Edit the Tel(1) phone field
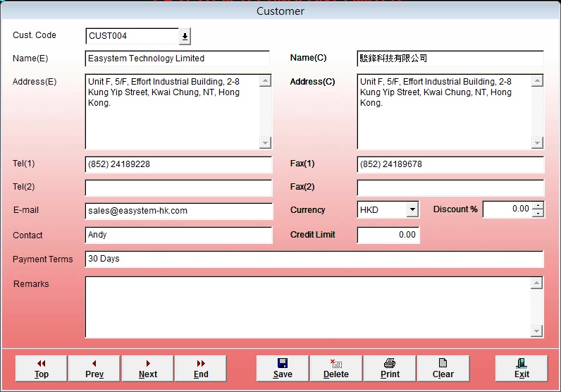Viewport: 561px width, 392px height. click(178, 165)
